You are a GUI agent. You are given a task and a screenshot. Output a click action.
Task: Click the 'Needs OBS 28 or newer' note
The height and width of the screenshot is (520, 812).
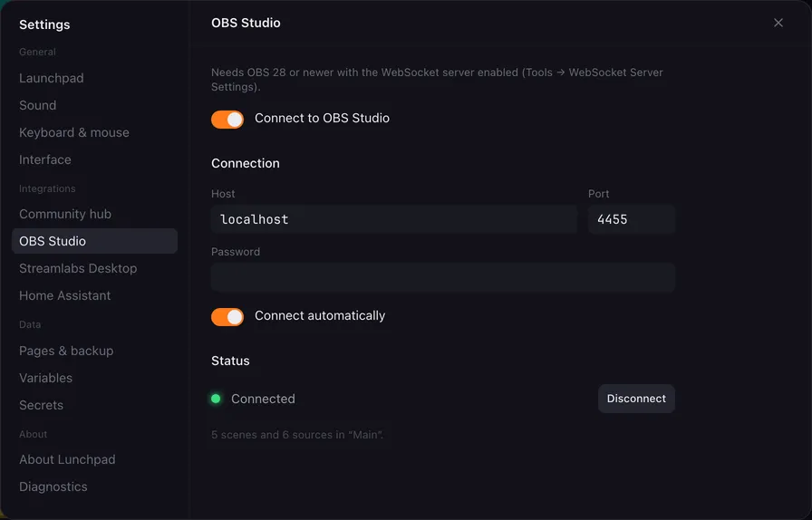coord(437,79)
